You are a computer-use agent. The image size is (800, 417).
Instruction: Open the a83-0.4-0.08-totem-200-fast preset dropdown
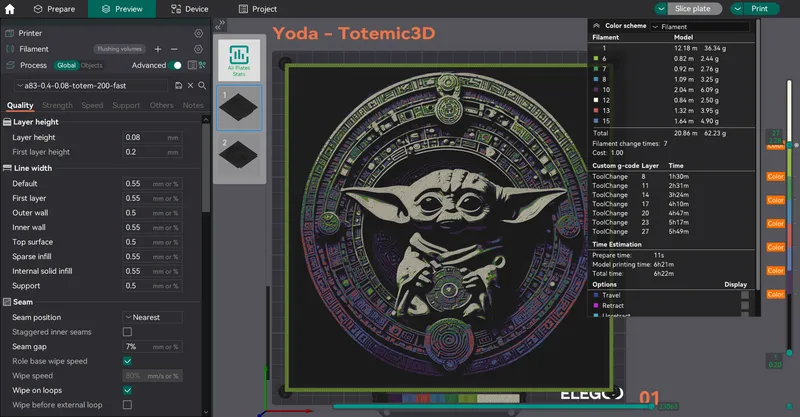pyautogui.click(x=91, y=86)
